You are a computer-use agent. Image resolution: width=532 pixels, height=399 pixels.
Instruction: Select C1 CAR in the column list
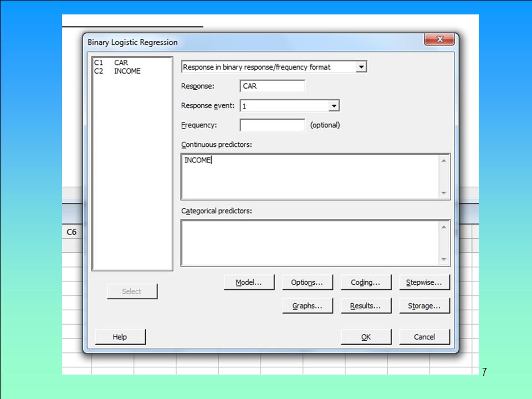coord(111,63)
